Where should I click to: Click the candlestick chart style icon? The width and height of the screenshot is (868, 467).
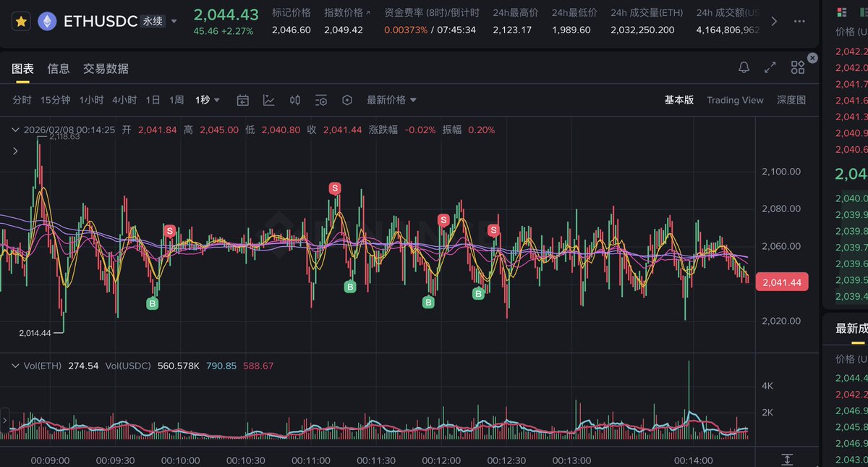coord(295,100)
